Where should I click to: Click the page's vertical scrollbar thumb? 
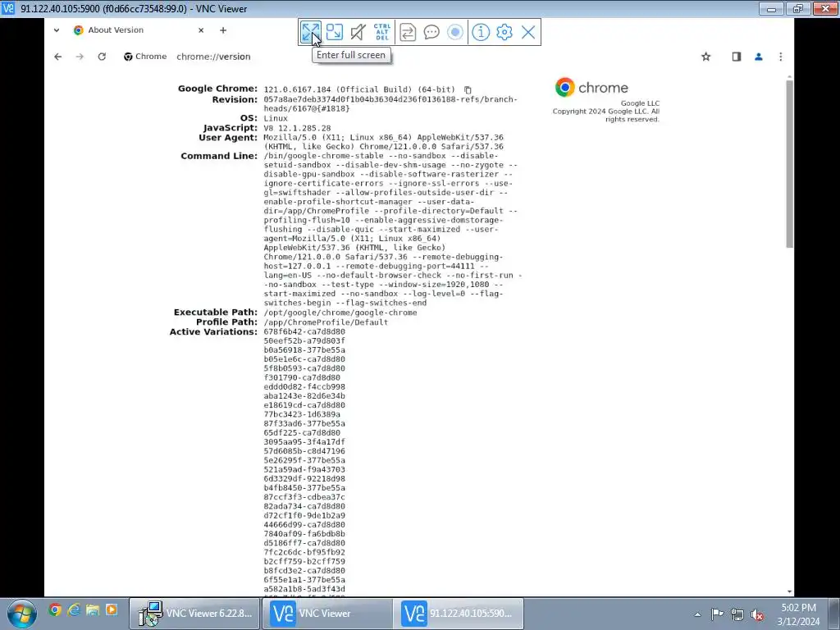(790, 164)
